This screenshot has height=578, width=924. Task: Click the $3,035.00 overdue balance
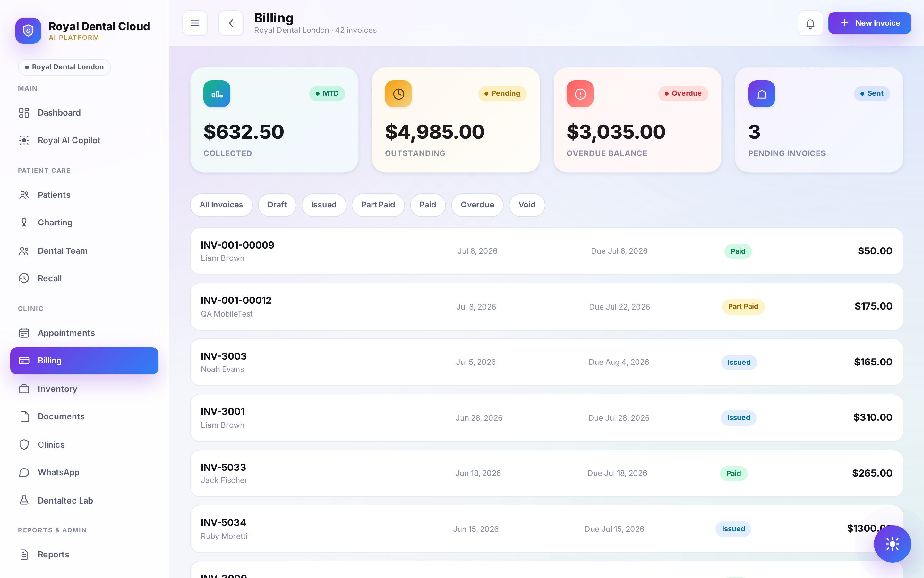[x=616, y=132]
